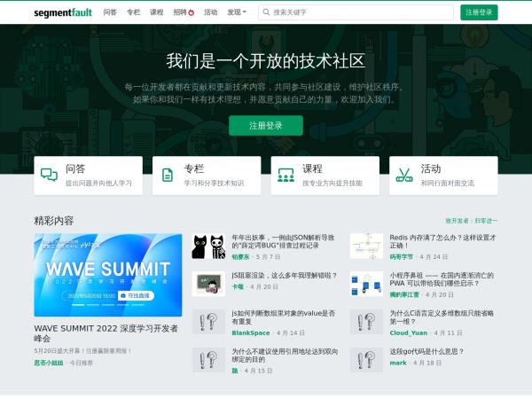Open the 致开发者：归零进一 link
The image size is (532, 399).
pos(471,221)
